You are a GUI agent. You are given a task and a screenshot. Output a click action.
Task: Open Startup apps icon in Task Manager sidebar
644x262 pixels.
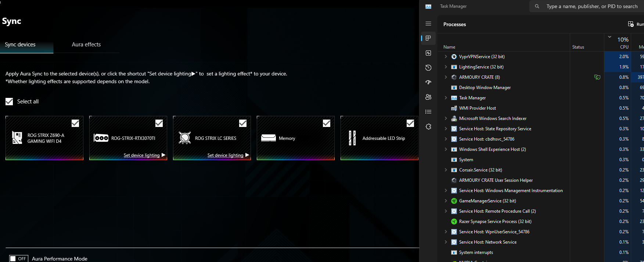428,82
